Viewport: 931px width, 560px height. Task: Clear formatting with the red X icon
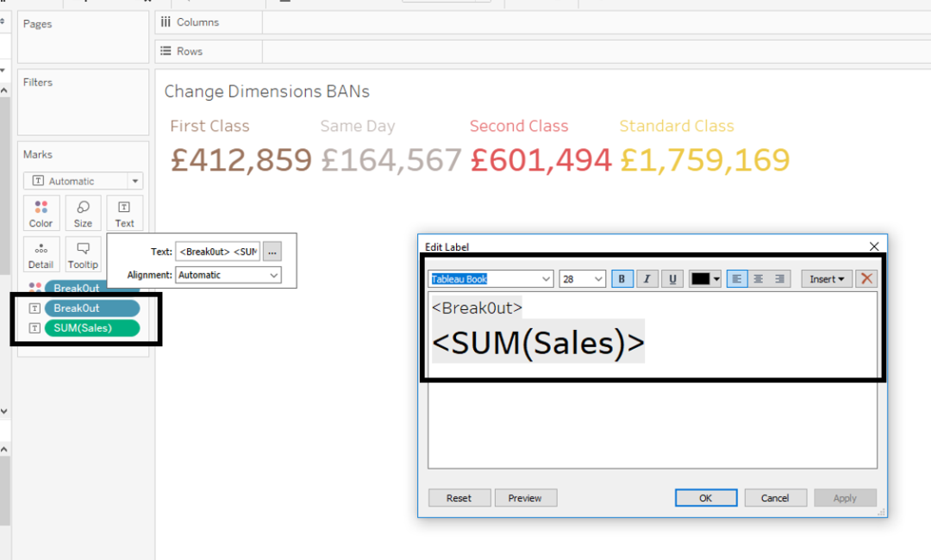pos(867,278)
